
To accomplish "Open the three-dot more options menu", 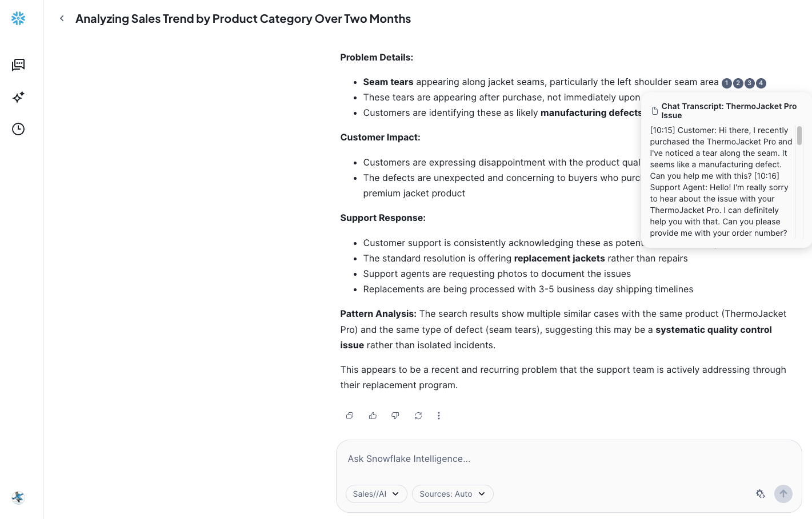I will 439,416.
